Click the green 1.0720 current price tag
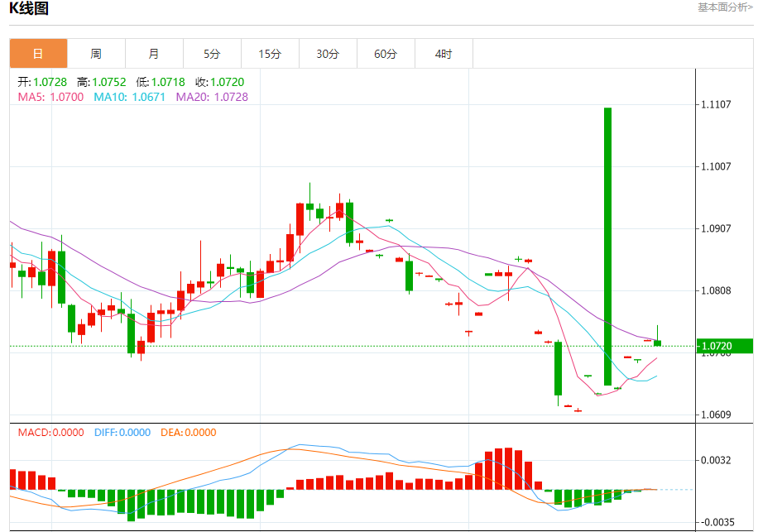Viewport: 758px width, 532px height. (x=725, y=346)
